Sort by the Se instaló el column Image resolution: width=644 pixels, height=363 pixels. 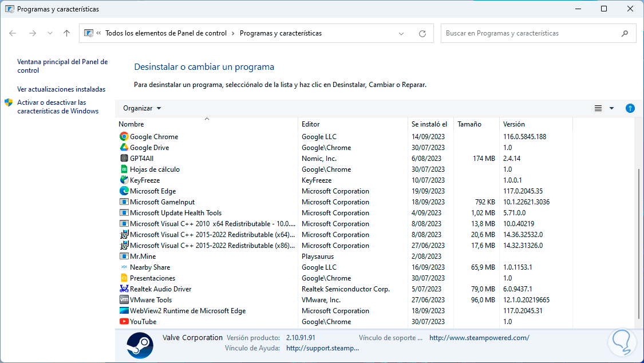point(430,124)
